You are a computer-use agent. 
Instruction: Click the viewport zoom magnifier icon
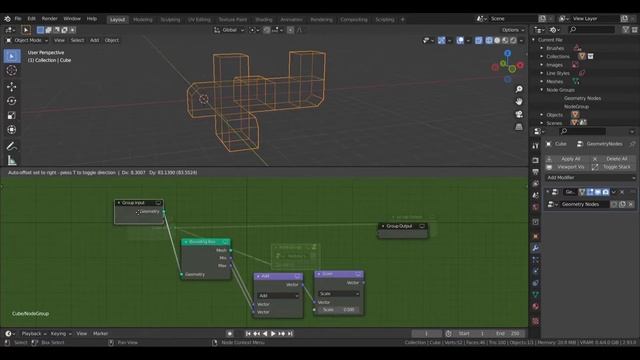point(519,89)
